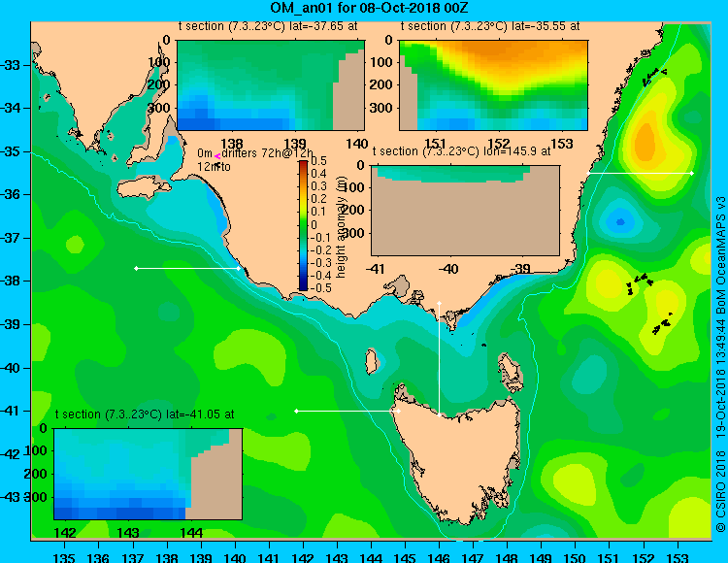Viewport: 728px width, 563px height.
Task: Click the black drifter cluster near 152.5E, -39.1
Action: coord(663,324)
